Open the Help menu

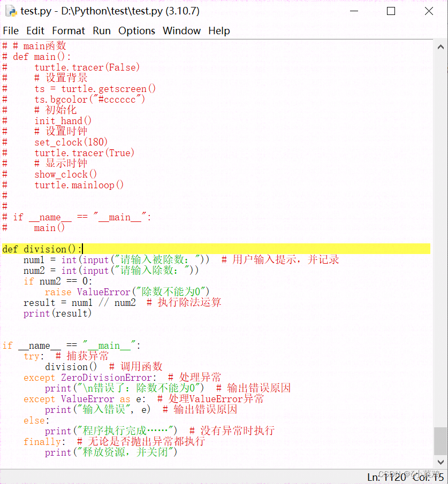click(219, 31)
